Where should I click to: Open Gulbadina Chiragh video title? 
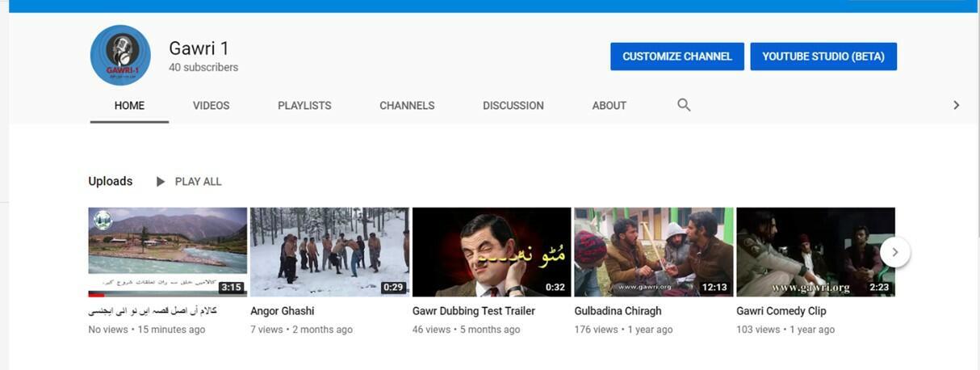618,311
